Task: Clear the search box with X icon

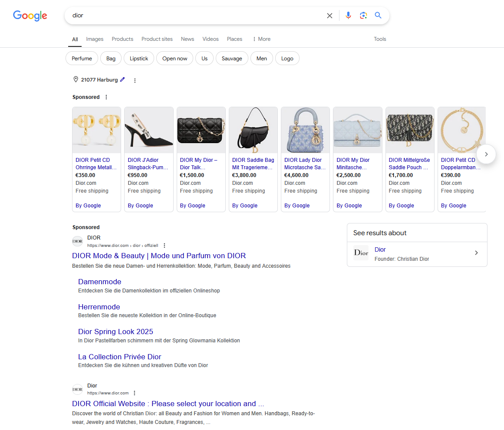Action: tap(329, 16)
